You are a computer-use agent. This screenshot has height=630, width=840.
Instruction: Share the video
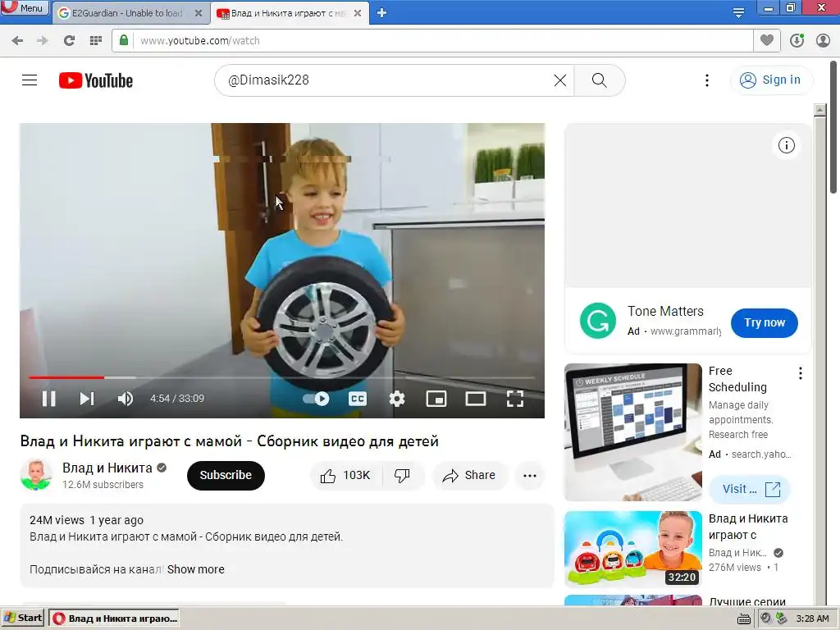pos(468,475)
